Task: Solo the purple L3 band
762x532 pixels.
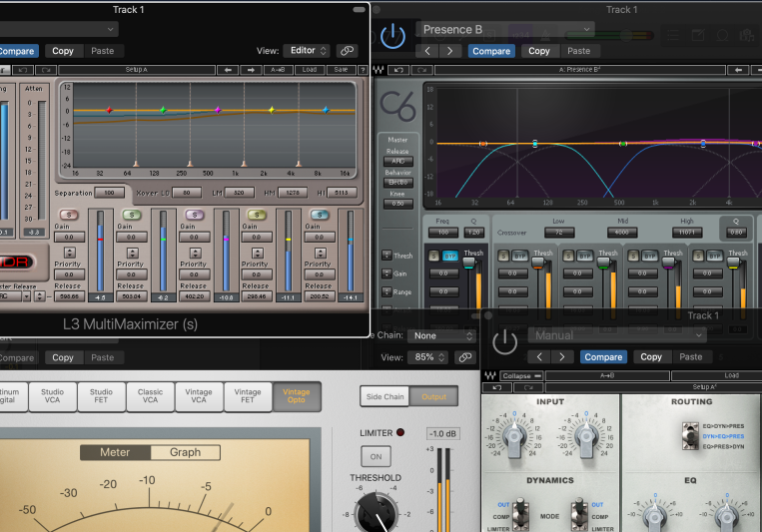Action: pyautogui.click(x=195, y=215)
